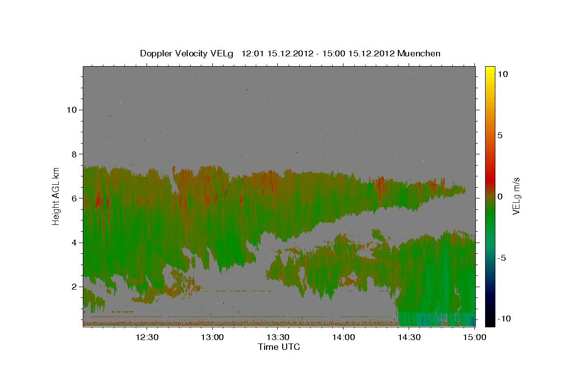This screenshot has height=392, width=588.
Task: Click the 13:00 time tick label
Action: (x=213, y=338)
